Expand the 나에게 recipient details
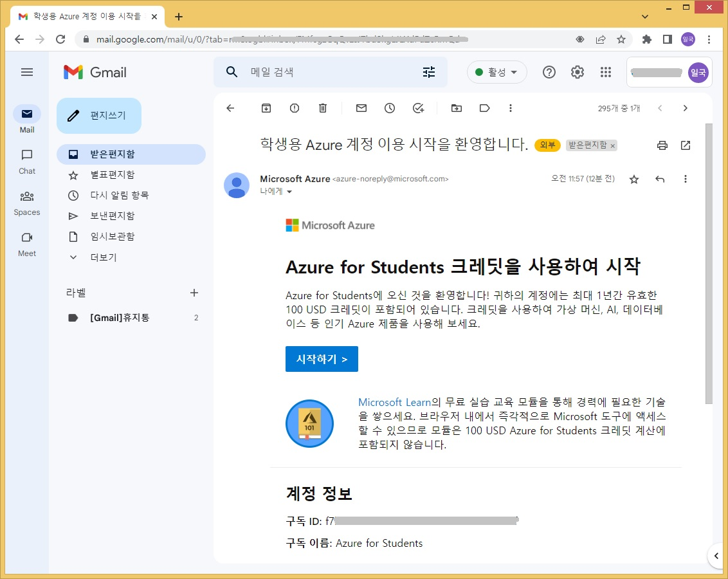Viewport: 728px width, 579px height. [289, 192]
